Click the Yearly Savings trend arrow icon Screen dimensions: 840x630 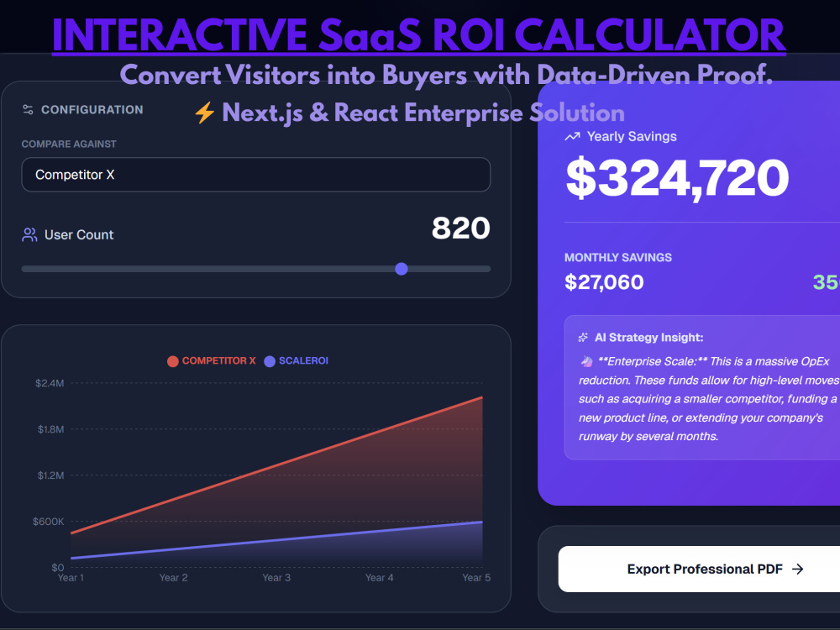[x=572, y=137]
